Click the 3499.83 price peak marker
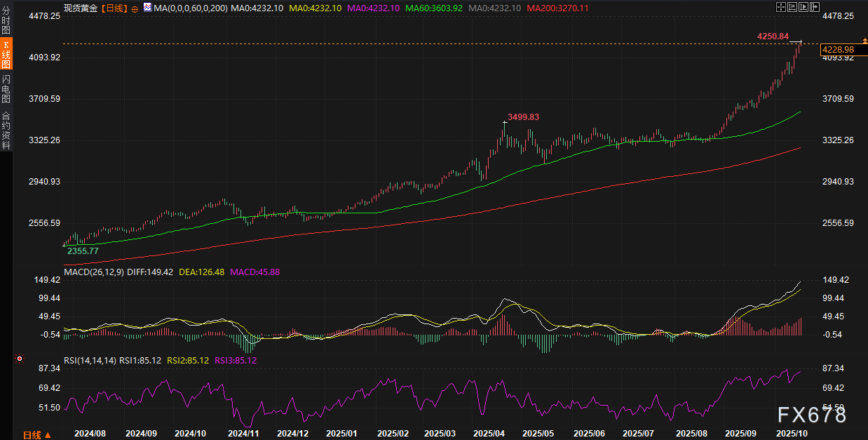This screenshot has width=868, height=440. 523,117
